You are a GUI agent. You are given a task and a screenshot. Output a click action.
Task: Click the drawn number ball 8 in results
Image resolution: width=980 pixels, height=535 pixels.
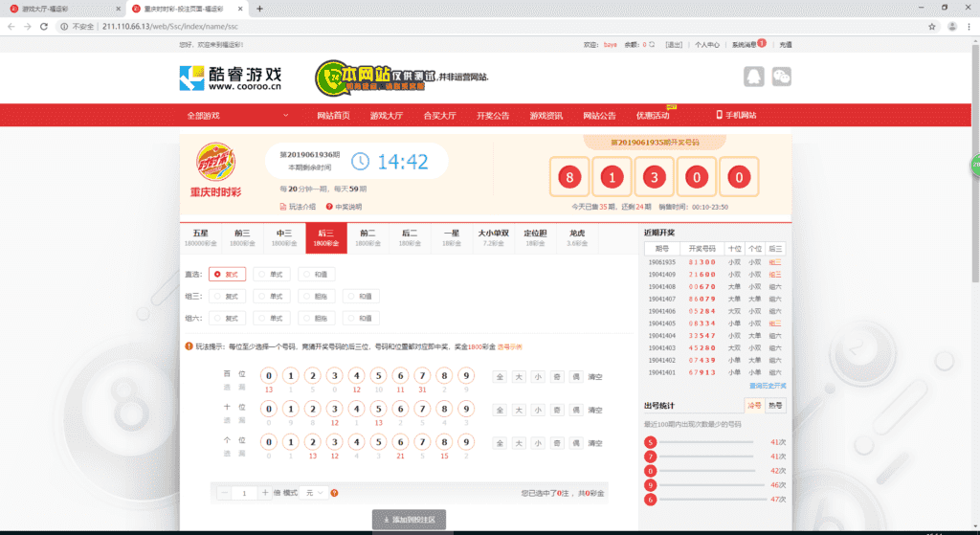click(569, 177)
